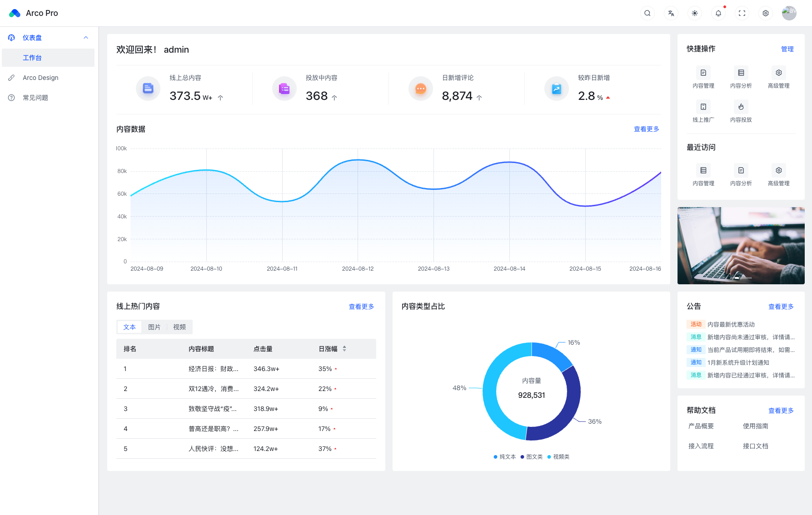
Task: Collapse the 仪表盘 sidebar menu
Action: [86, 38]
